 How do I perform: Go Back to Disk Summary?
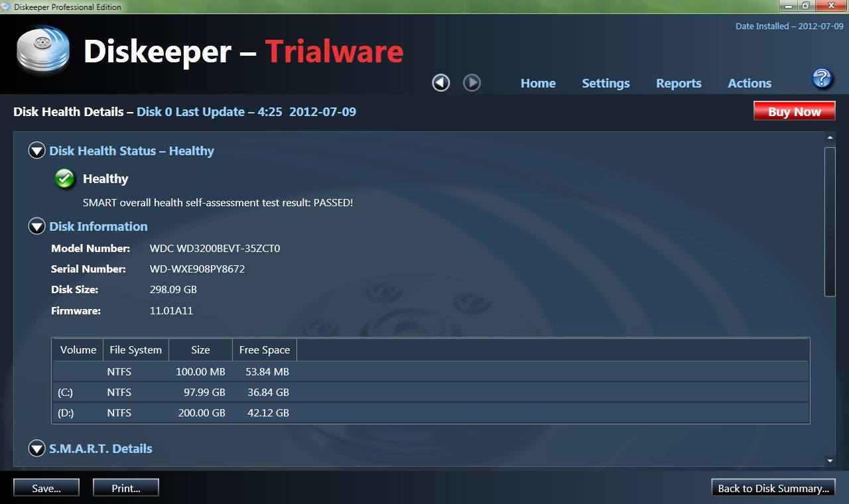[773, 488]
